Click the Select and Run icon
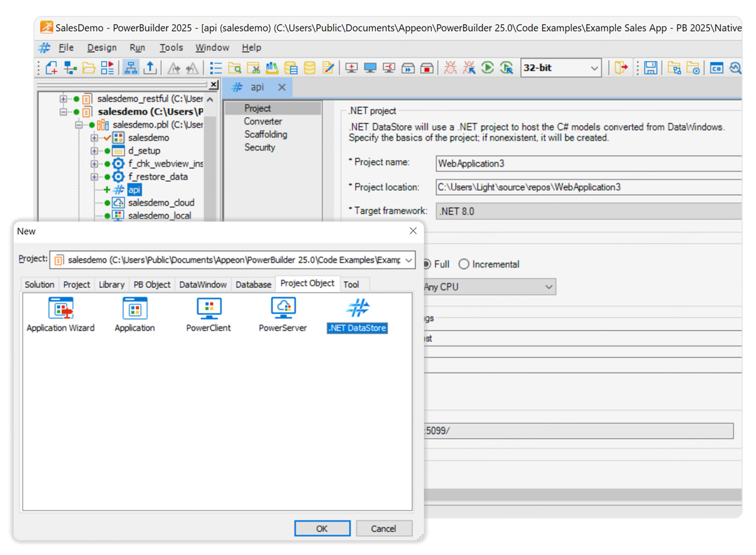Image resolution: width=756 pixels, height=555 pixels. coord(507,68)
